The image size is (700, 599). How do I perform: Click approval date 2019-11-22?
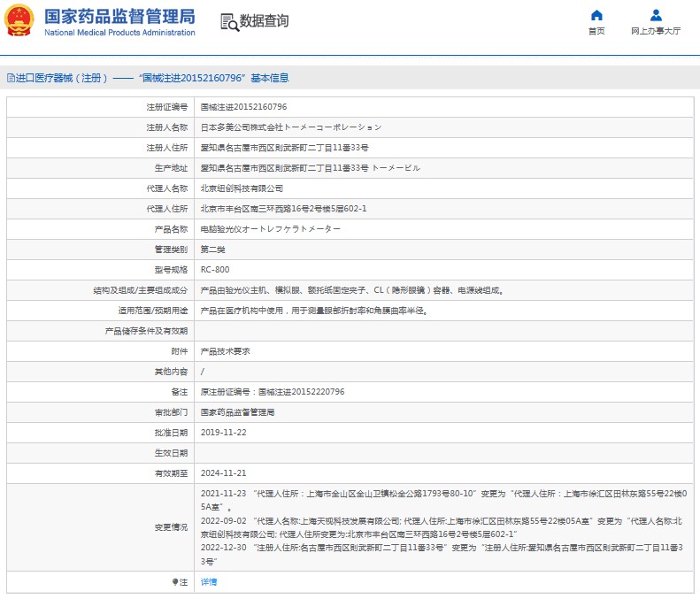223,433
